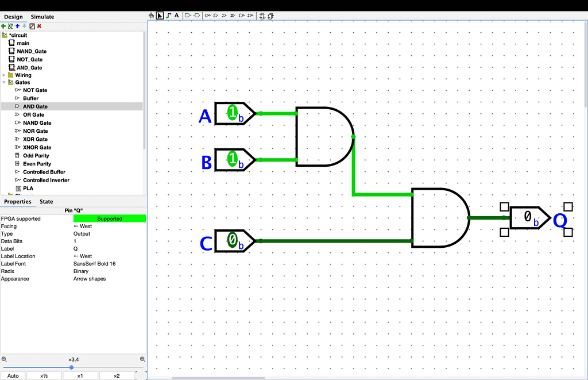Image resolution: width=588 pixels, height=380 pixels.
Task: Toggle input pin C value
Action: tap(232, 240)
